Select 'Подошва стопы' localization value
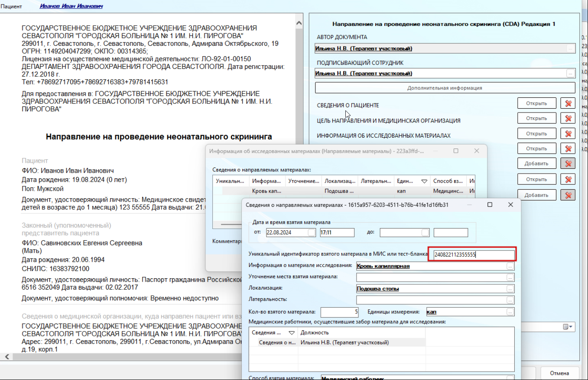The height and width of the screenshot is (380, 588). pos(378,289)
